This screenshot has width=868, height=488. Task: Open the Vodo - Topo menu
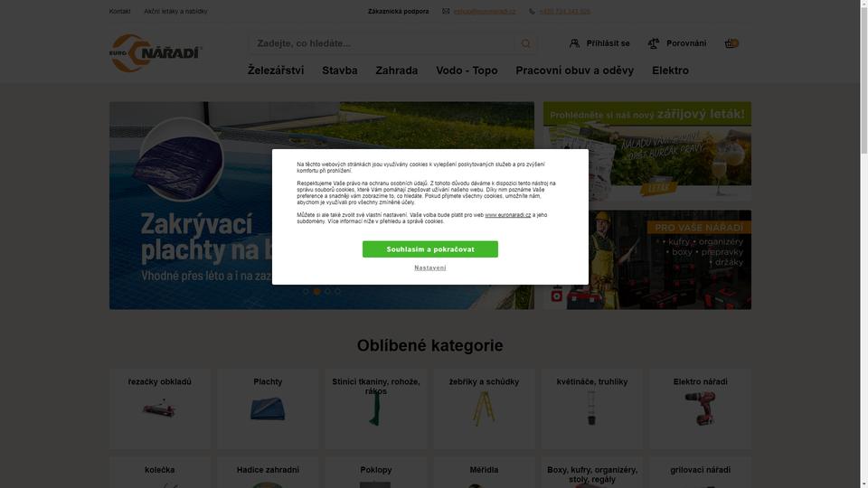pyautogui.click(x=467, y=70)
